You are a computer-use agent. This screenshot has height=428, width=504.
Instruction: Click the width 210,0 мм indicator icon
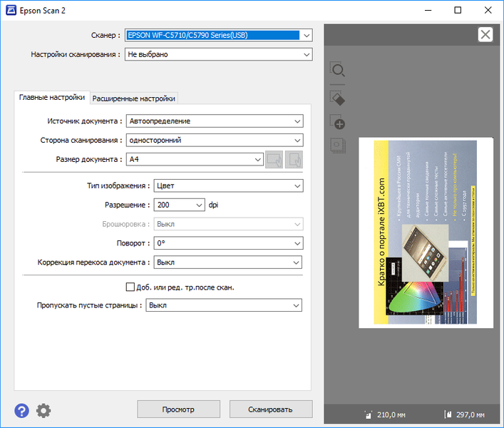coord(369,415)
